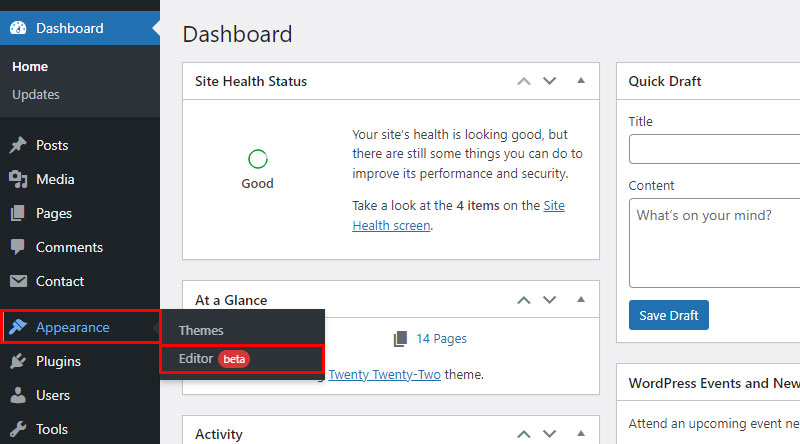Move Site Health Status widget down
Viewport: 800px width, 444px height.
point(549,81)
